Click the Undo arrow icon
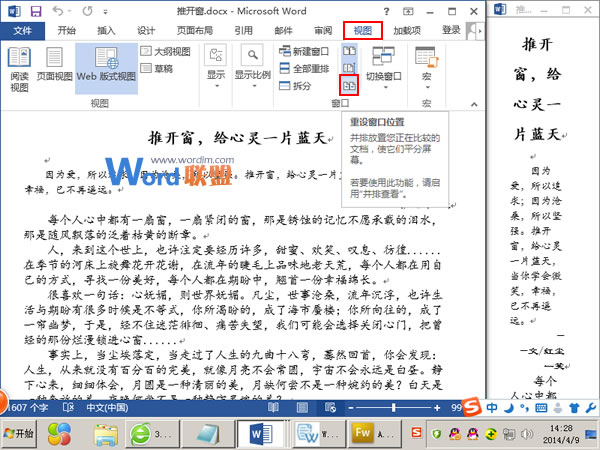This screenshot has width=600, height=450. click(58, 11)
